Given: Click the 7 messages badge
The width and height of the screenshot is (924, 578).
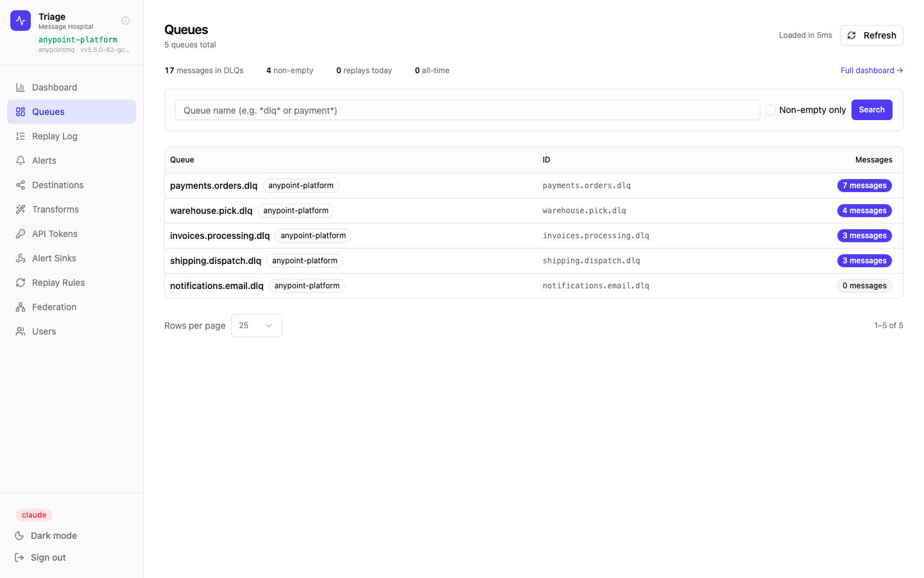Looking at the screenshot, I should 864,186.
